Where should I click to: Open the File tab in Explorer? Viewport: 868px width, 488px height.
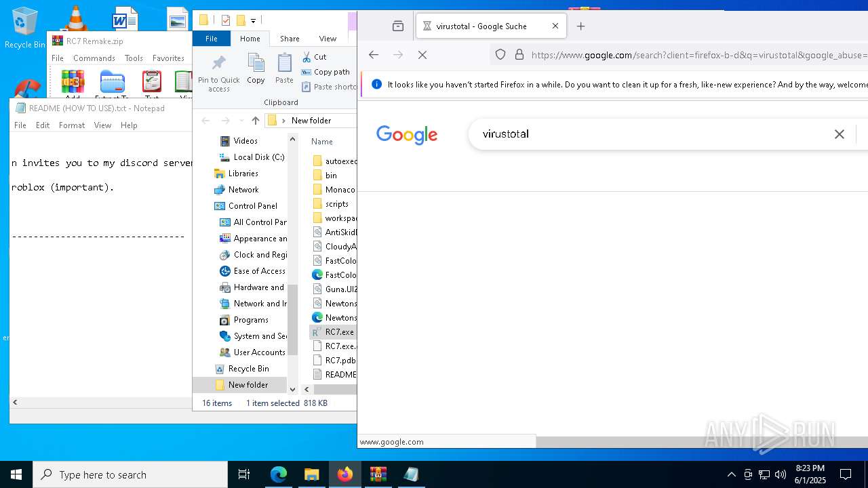click(212, 39)
